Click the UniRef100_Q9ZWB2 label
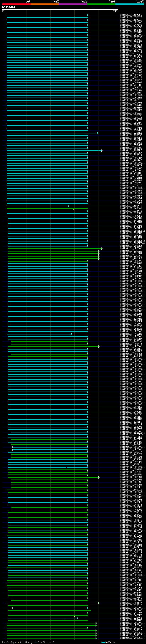 coord(131,191)
